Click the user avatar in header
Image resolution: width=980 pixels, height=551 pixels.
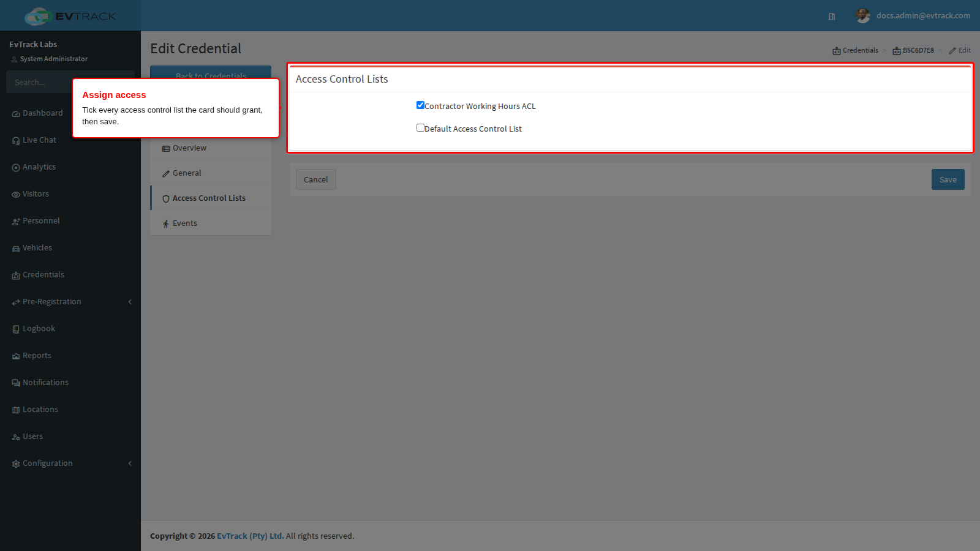[863, 16]
